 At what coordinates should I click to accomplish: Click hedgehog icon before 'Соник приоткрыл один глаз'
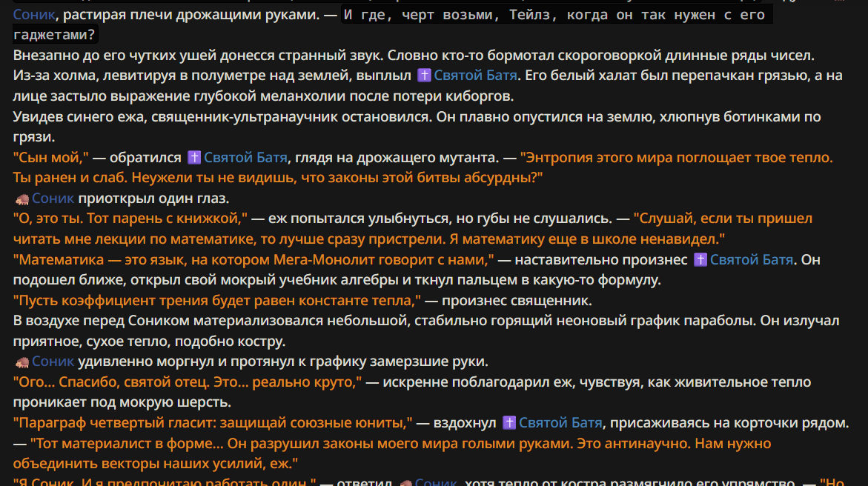22,199
